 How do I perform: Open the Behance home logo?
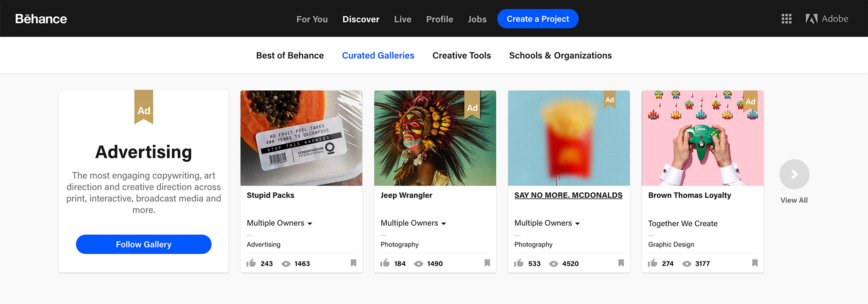pyautogui.click(x=41, y=19)
